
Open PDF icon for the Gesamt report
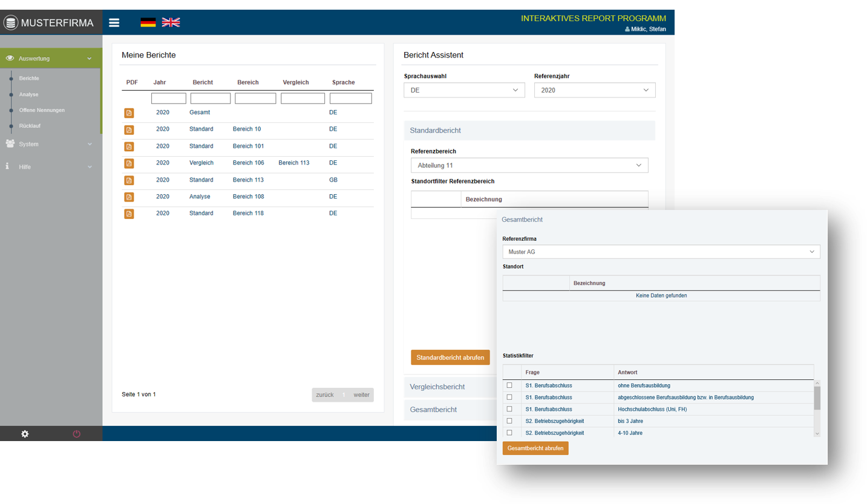[129, 113]
